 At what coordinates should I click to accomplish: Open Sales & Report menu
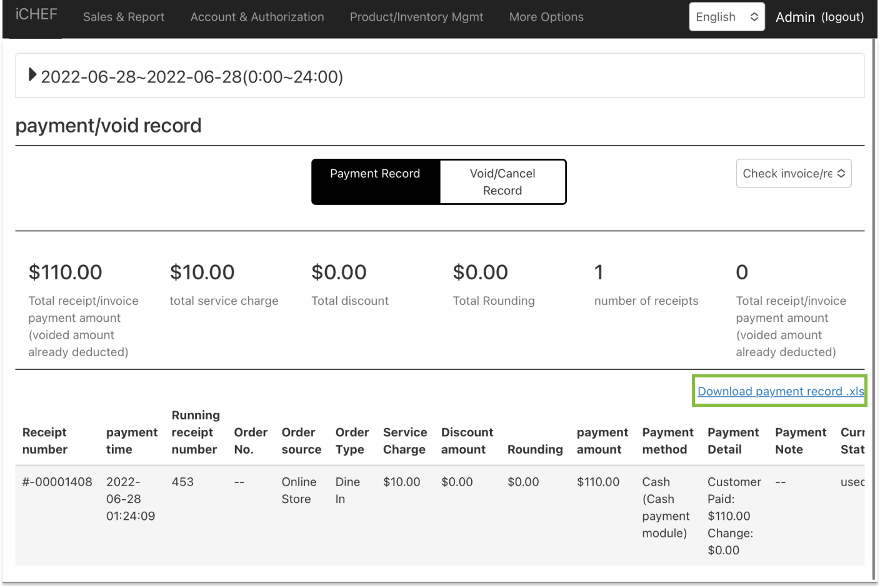pyautogui.click(x=124, y=17)
